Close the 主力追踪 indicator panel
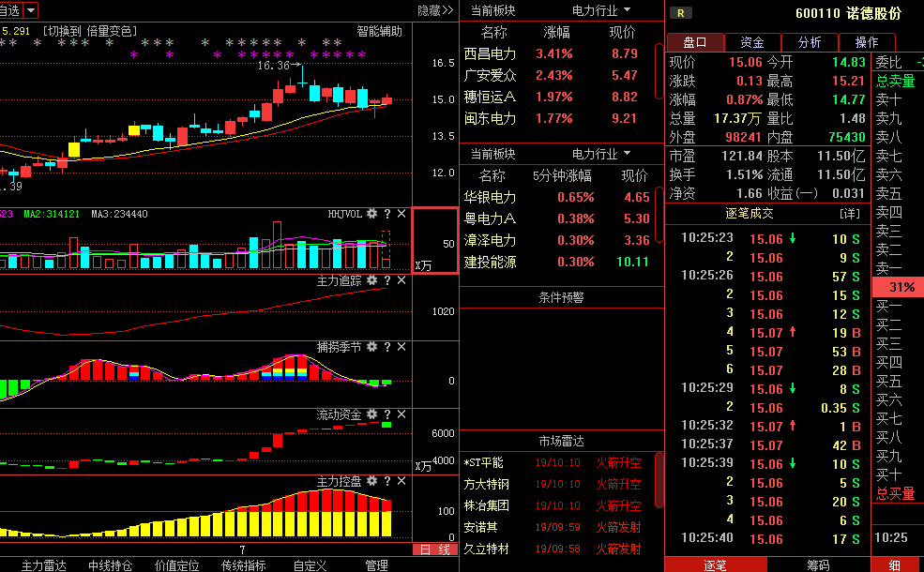The width and height of the screenshot is (924, 572). coord(401,281)
